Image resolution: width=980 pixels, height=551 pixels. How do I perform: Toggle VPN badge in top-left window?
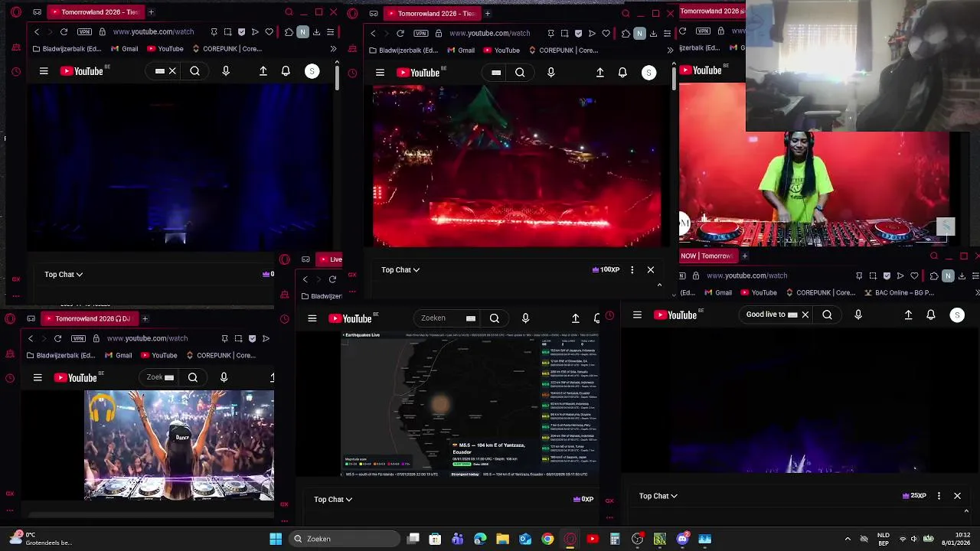84,32
